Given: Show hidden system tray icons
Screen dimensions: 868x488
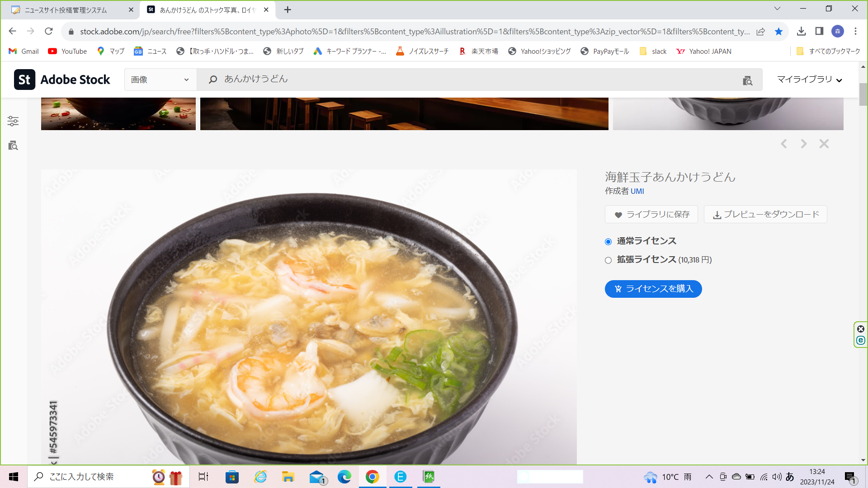Looking at the screenshot, I should [709, 477].
